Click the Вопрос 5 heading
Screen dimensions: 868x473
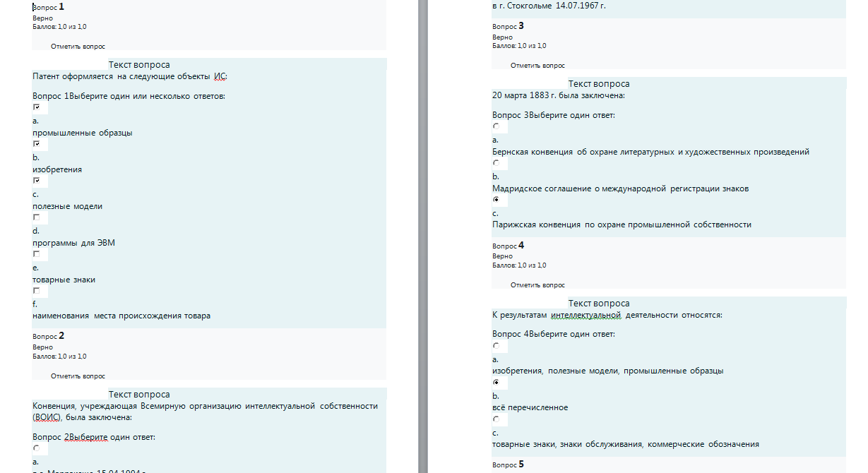[x=508, y=465]
